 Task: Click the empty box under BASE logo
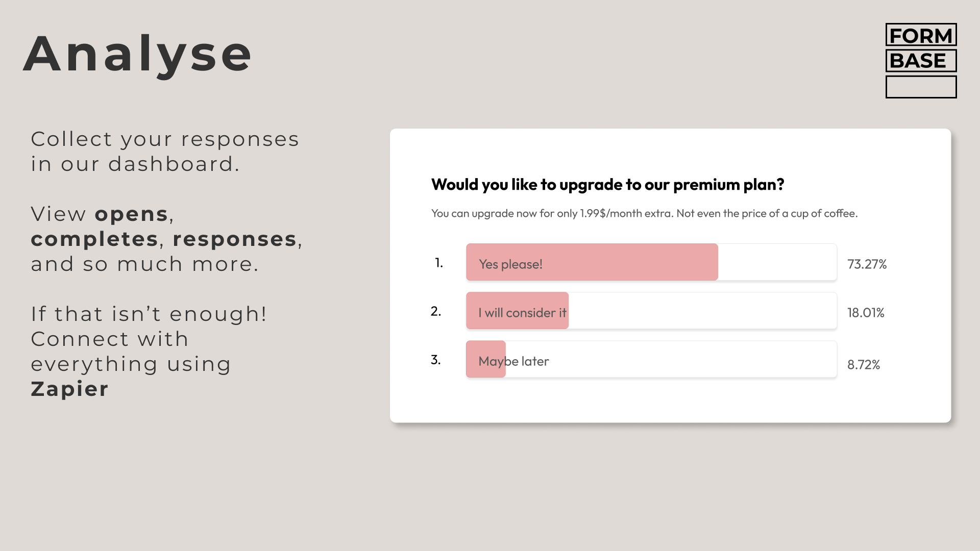[921, 87]
